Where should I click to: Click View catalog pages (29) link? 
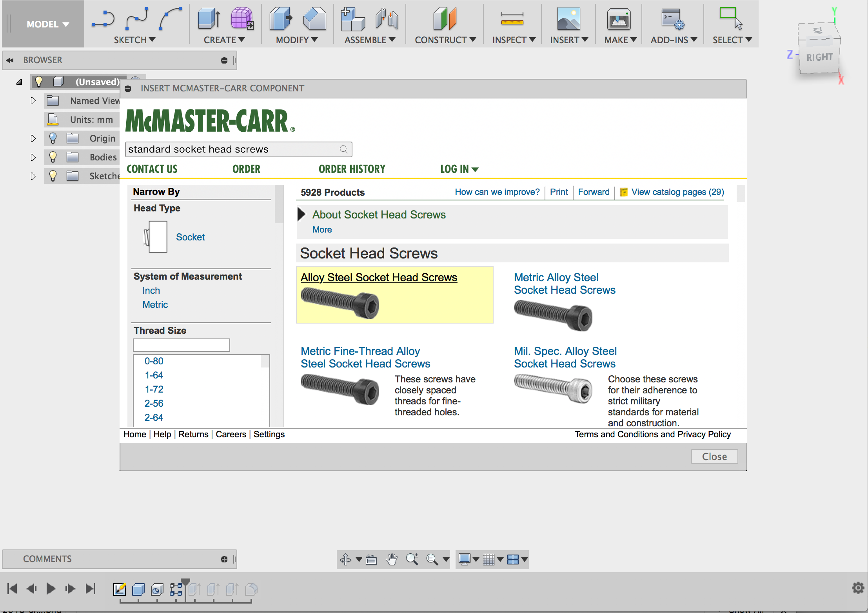tap(677, 192)
